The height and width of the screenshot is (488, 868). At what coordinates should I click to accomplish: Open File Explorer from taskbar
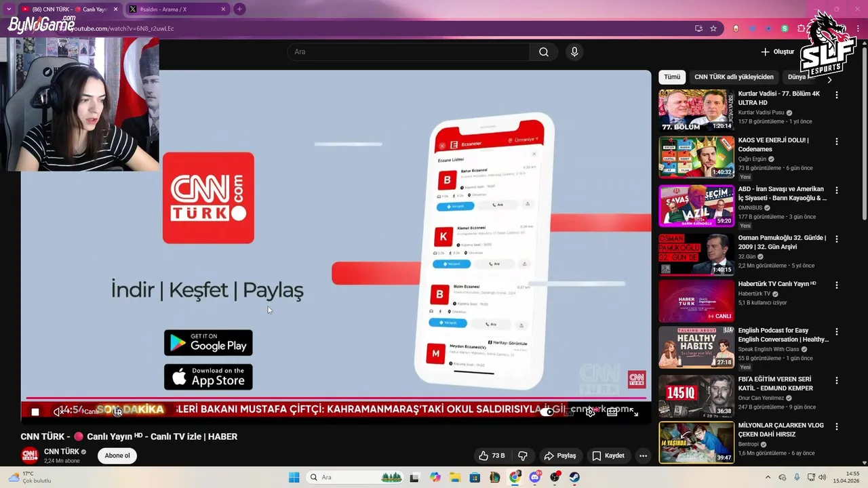(x=455, y=477)
